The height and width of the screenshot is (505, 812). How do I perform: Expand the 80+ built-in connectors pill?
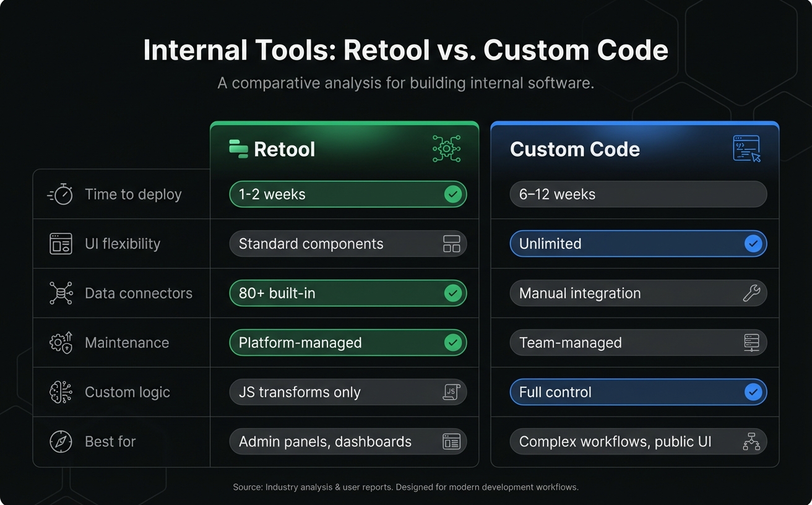[348, 293]
